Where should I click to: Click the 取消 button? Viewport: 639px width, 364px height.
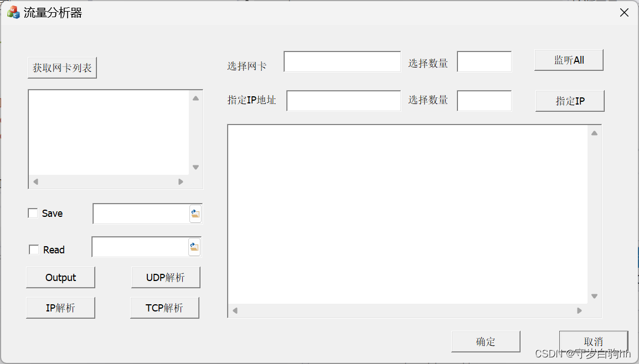tap(593, 341)
